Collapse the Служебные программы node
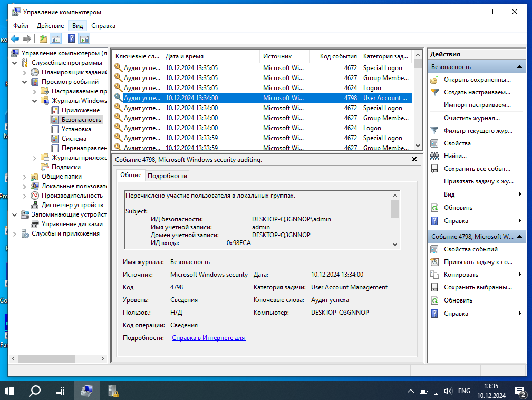 pyautogui.click(x=15, y=63)
